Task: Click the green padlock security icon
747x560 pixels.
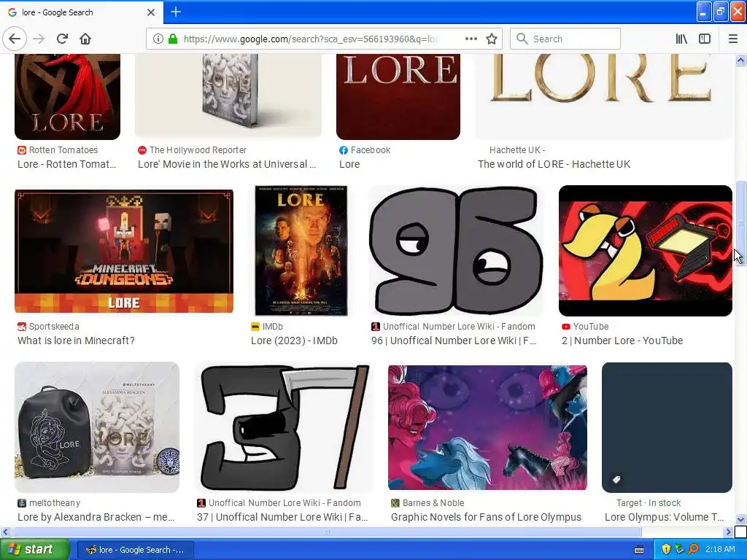Action: (172, 39)
